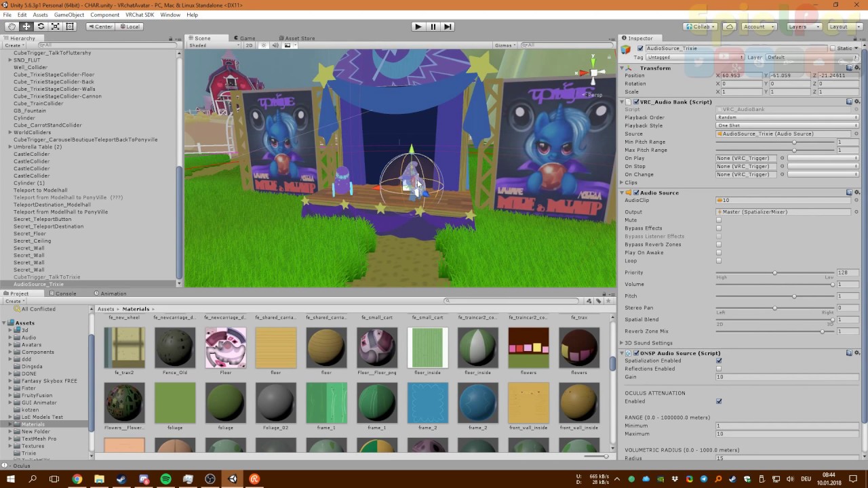Select the Rect Transform tool
This screenshot has width=868, height=488.
[x=70, y=26]
